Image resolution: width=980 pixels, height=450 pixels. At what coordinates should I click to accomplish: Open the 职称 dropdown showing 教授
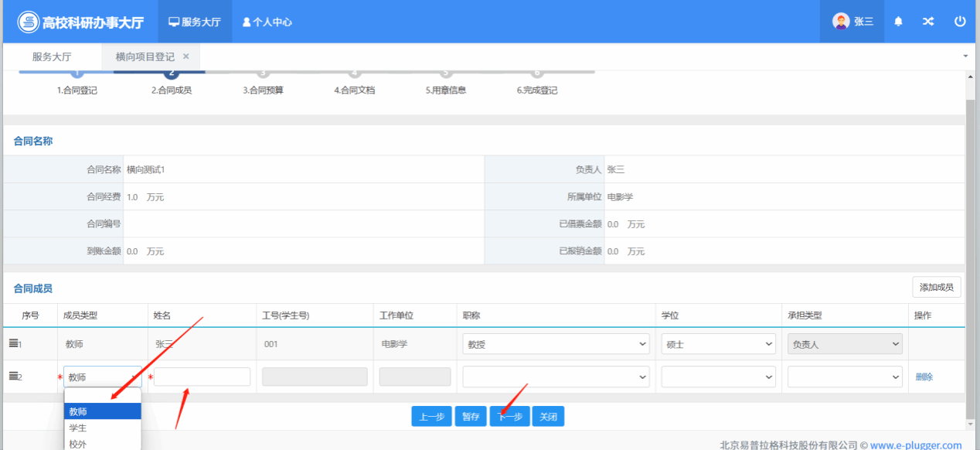[x=556, y=344]
